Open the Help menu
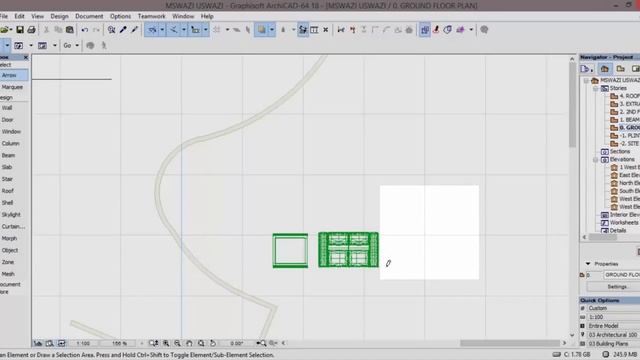Image resolution: width=640 pixels, height=360 pixels. click(207, 16)
